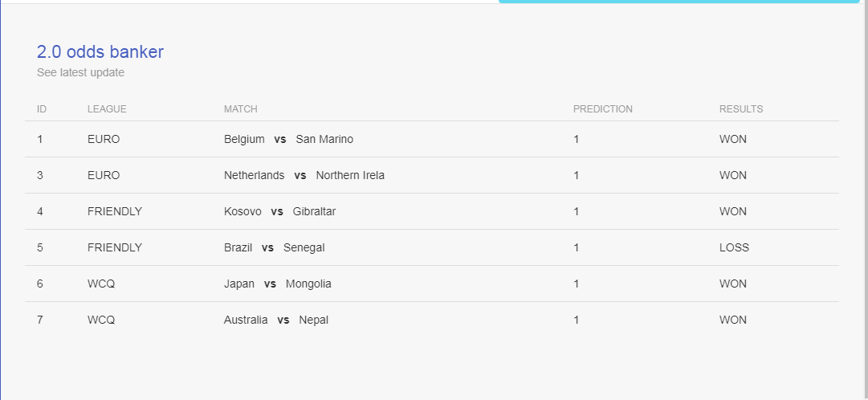The width and height of the screenshot is (868, 400).
Task: Select the Netherlands vs Northern Irela match
Action: 304,175
